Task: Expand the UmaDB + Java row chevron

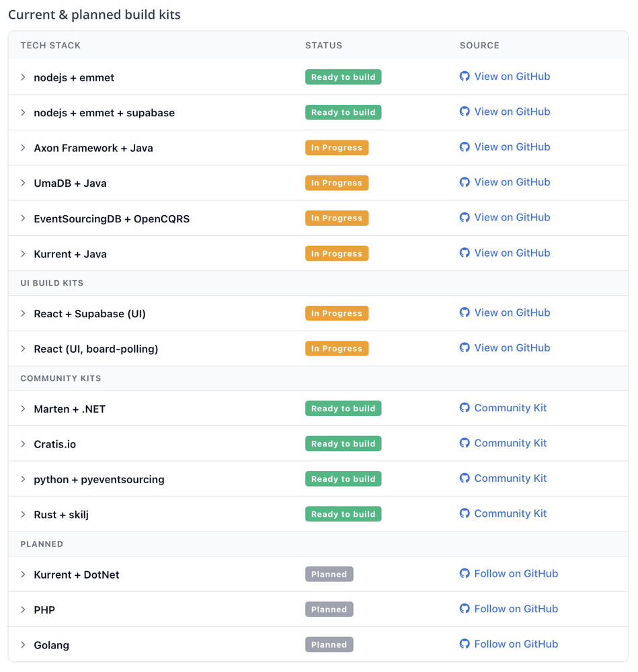Action: pos(23,183)
